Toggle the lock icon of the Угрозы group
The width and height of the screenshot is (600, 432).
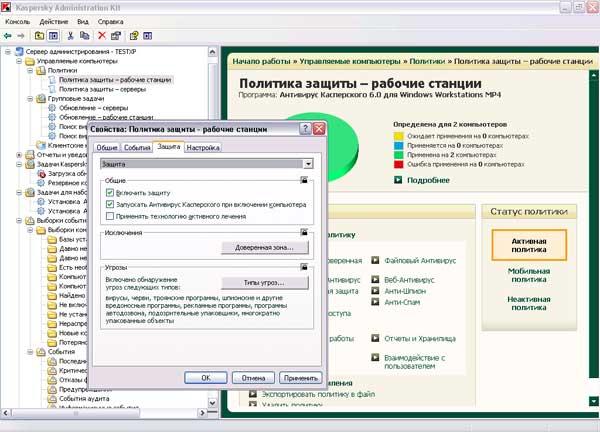tap(304, 267)
